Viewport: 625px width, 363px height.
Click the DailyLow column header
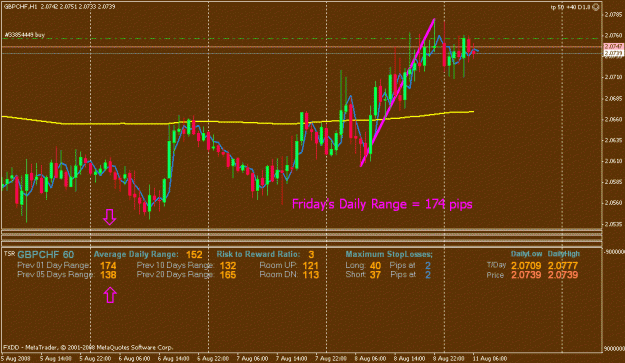[527, 254]
